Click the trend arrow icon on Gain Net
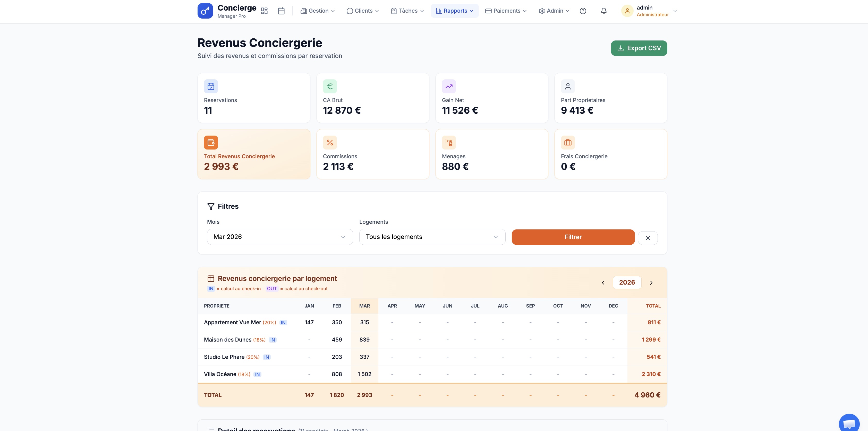868x431 pixels. 449,86
